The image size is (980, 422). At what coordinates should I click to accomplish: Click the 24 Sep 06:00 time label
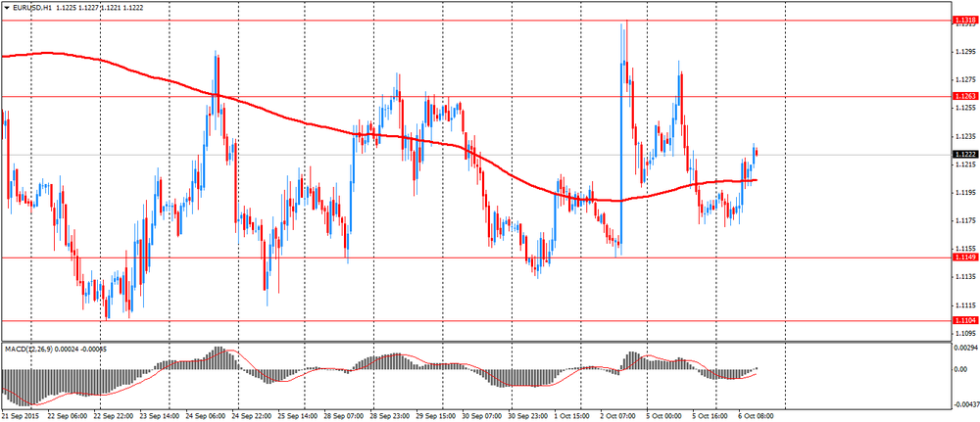pyautogui.click(x=206, y=414)
